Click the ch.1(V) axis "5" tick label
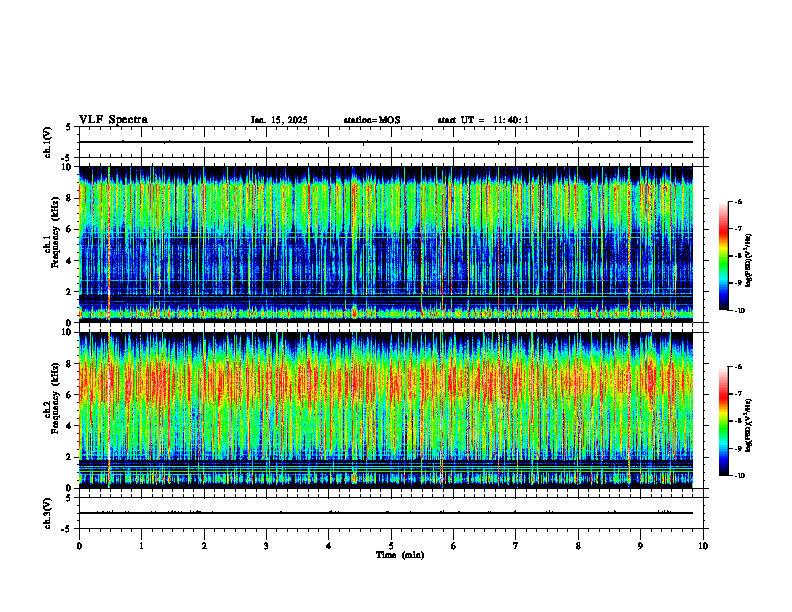This screenshot has width=792, height=612. (68, 127)
